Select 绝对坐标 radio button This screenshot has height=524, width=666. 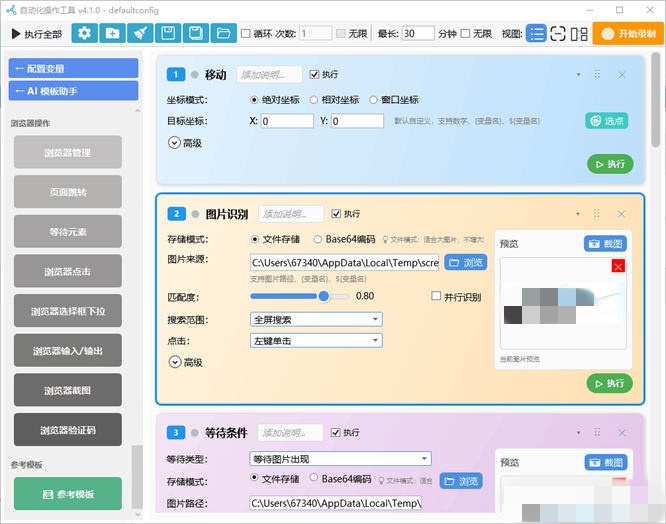[254, 100]
